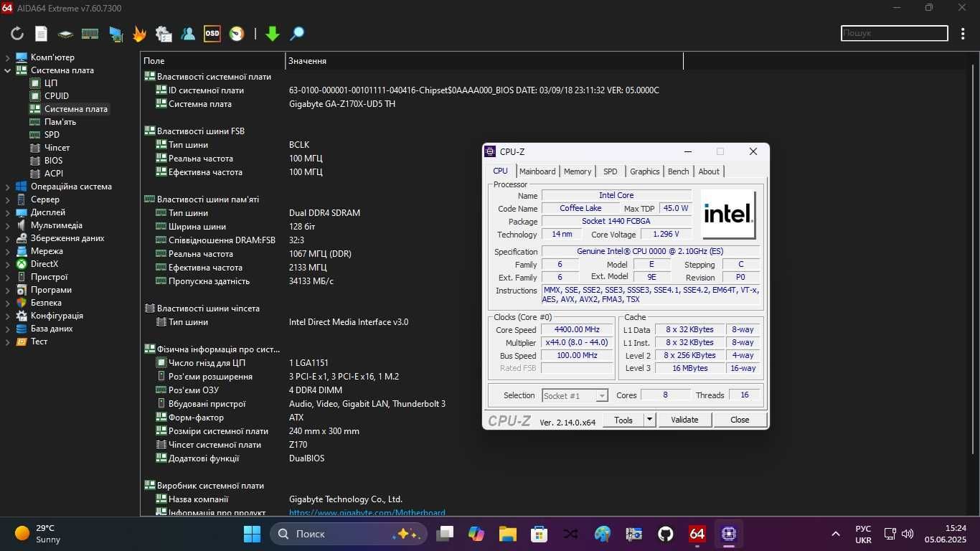Expand the Комп'ютер tree node
Image resolution: width=980 pixels, height=551 pixels.
[x=7, y=57]
